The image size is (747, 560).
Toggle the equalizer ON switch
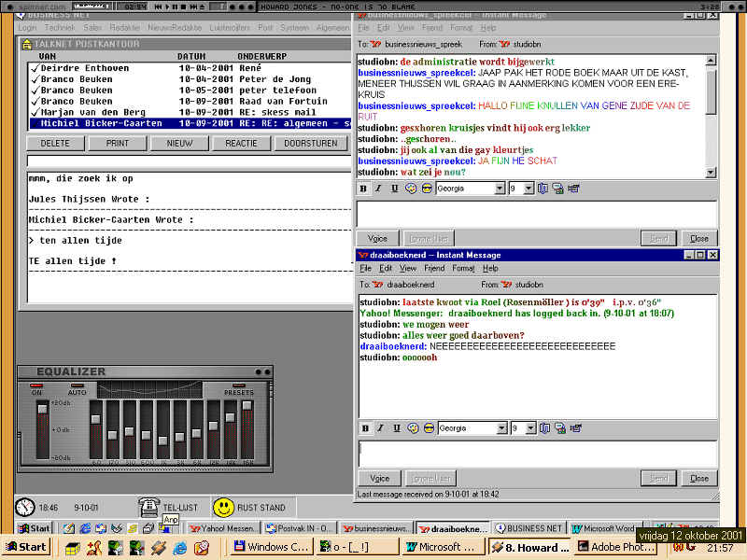[x=37, y=385]
